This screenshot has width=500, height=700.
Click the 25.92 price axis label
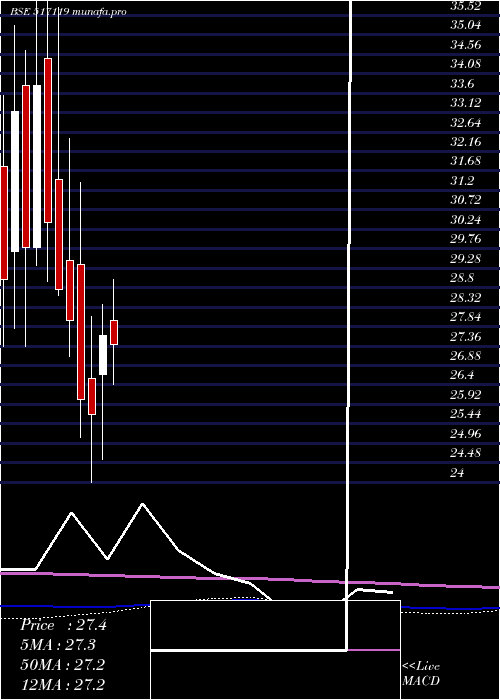point(465,395)
